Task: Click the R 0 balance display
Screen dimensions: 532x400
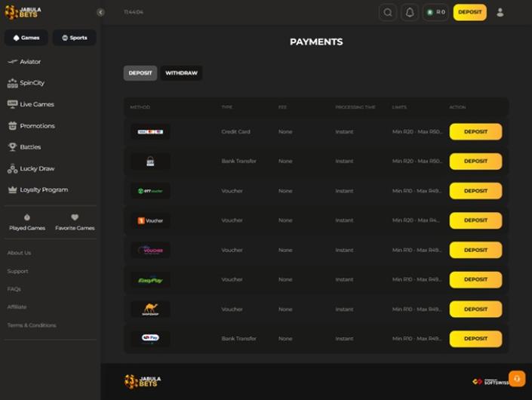Action: coord(436,12)
